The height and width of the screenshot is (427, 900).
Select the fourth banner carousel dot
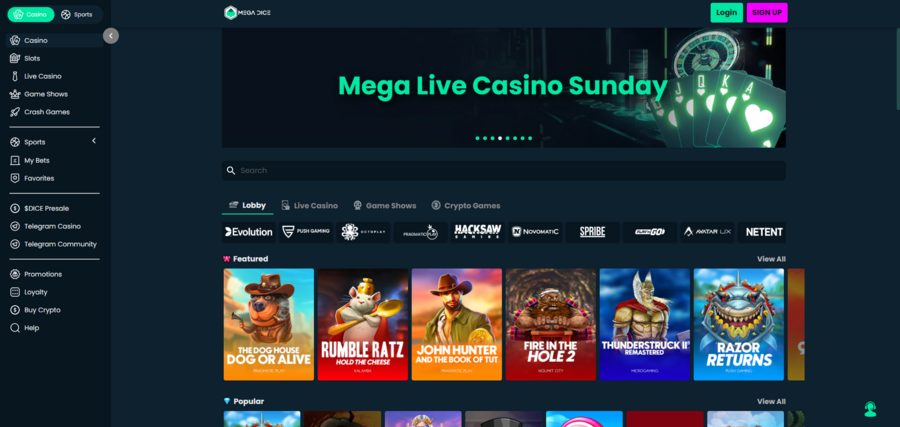point(500,138)
